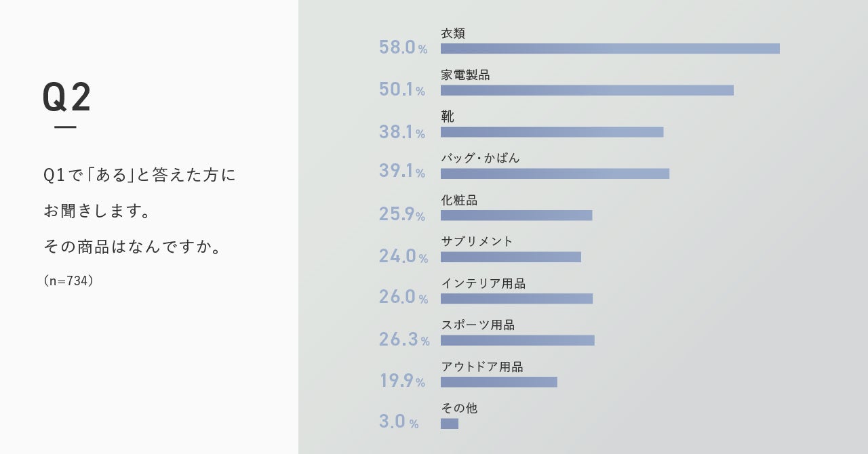
Task: Click the スポーツ用品 bar
Action: [x=517, y=340]
